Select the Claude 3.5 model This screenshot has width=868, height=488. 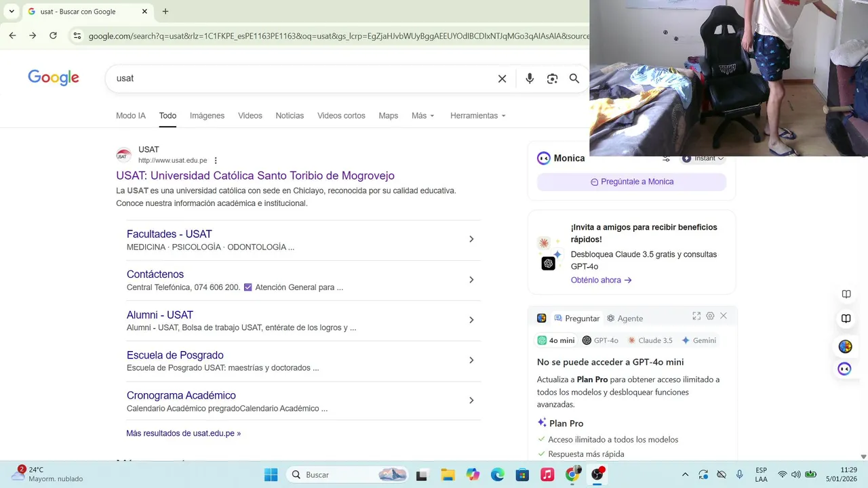(x=650, y=340)
